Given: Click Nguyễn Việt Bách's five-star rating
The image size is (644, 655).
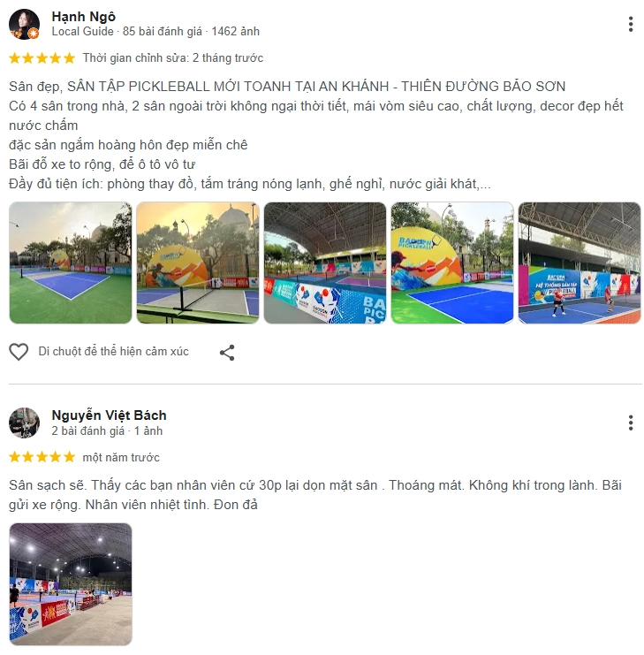Looking at the screenshot, I should (42, 457).
